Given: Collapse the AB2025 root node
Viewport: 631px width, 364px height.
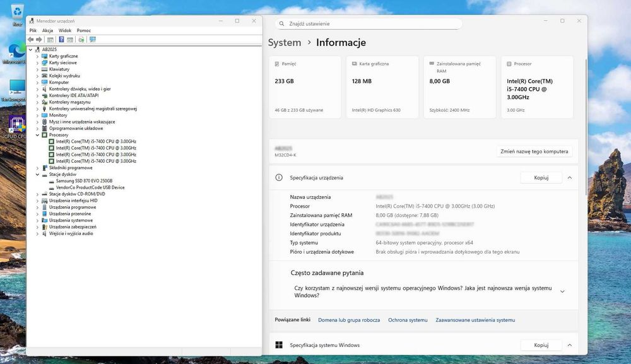Looking at the screenshot, I should [x=30, y=49].
